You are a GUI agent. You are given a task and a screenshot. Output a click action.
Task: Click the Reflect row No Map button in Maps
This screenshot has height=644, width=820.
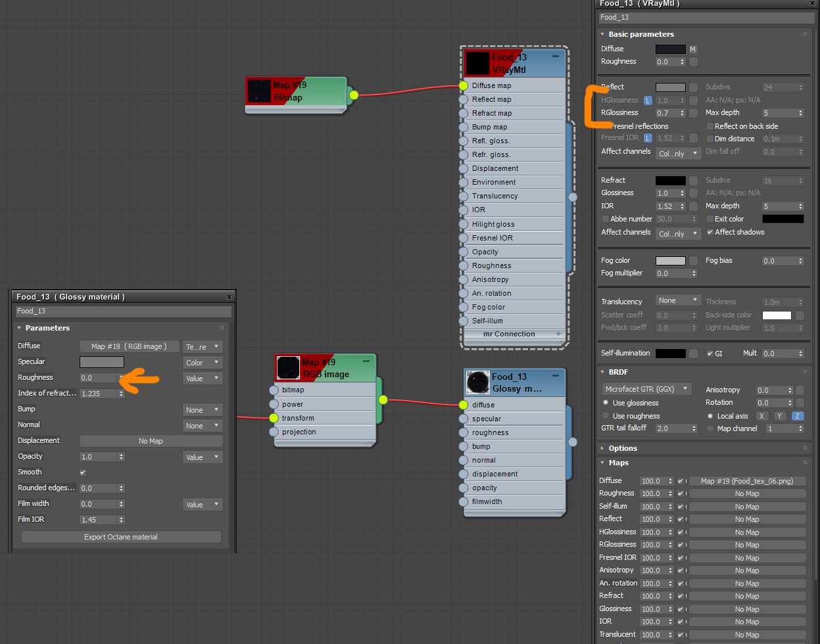click(x=747, y=519)
